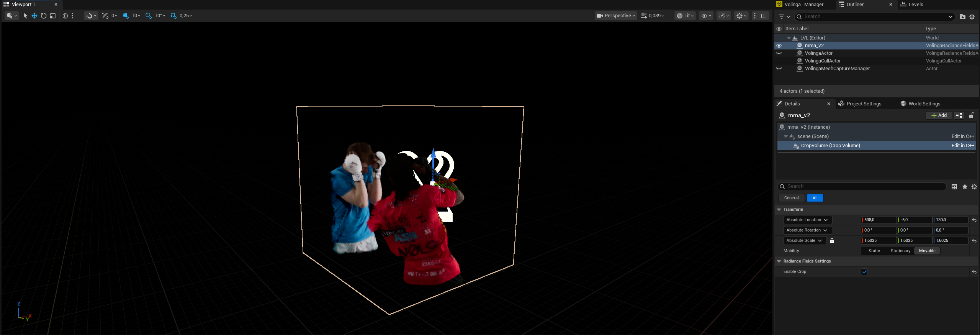Open the surface snapping magnet dropdown
980x335 pixels.
91,16
